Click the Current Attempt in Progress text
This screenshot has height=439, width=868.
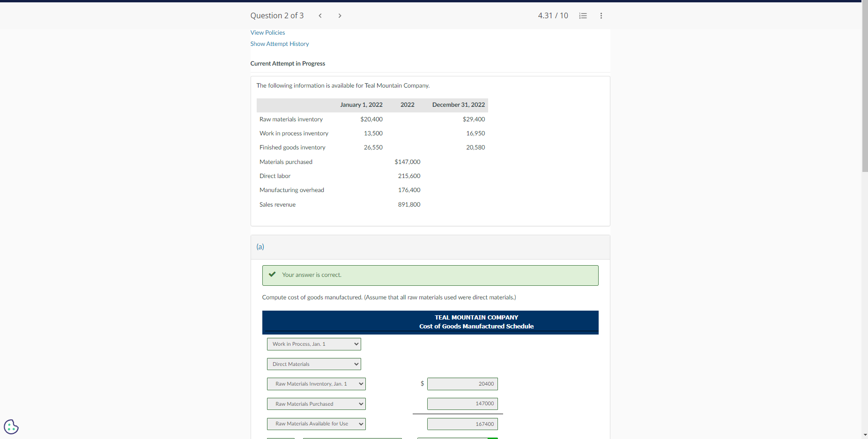[x=288, y=63]
